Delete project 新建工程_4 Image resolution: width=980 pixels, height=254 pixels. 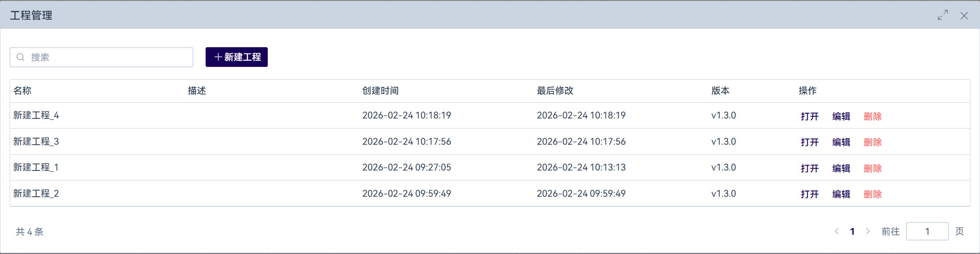point(872,116)
